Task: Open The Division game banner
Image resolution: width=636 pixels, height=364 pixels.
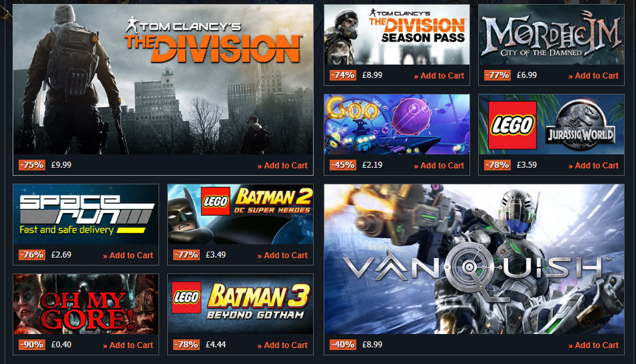Action: [x=163, y=79]
